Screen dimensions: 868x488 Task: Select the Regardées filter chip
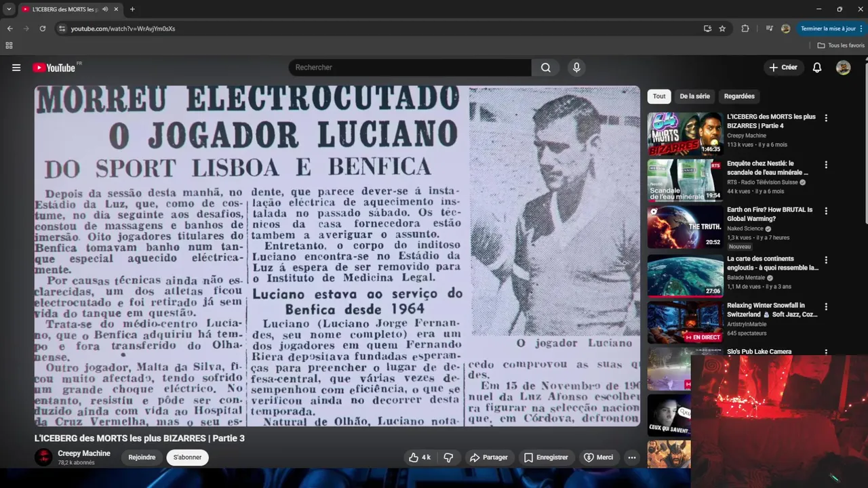coord(739,96)
